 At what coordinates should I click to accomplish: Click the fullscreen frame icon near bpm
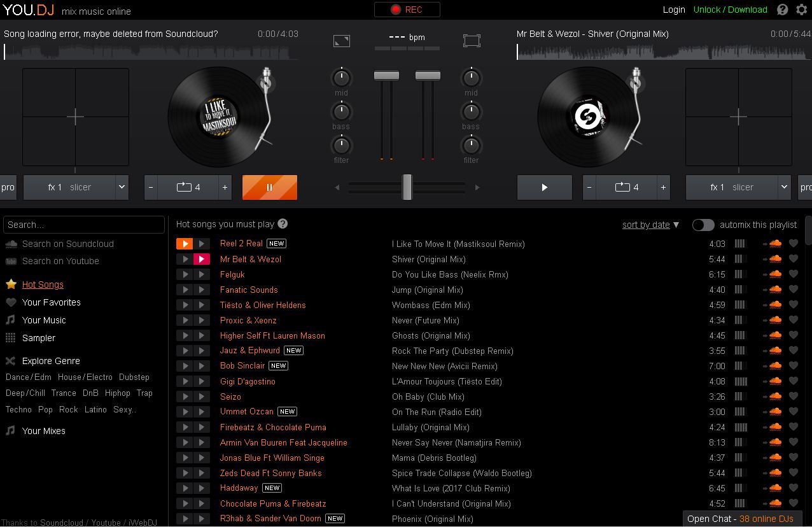point(472,41)
